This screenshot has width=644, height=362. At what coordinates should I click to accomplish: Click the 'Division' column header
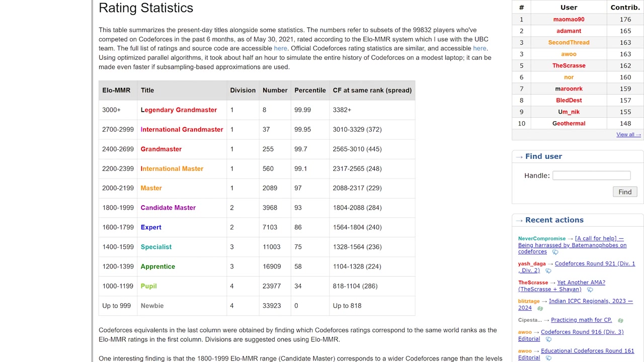[x=243, y=90]
